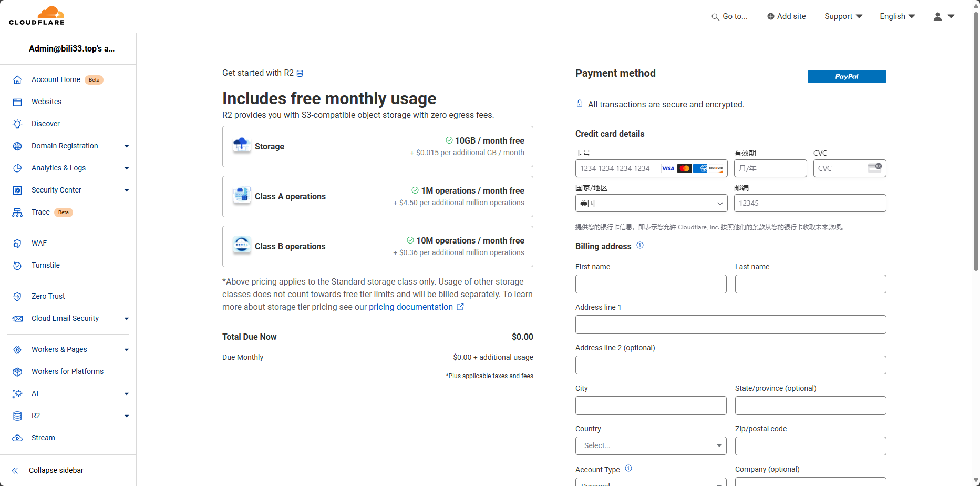Image resolution: width=980 pixels, height=486 pixels.
Task: Open the search magnifier next to Go to...
Action: tap(715, 16)
